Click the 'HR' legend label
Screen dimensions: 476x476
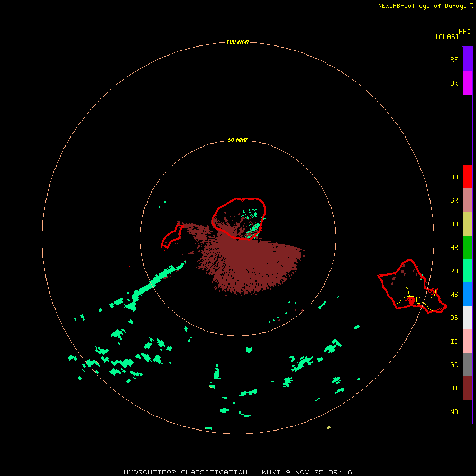click(454, 248)
